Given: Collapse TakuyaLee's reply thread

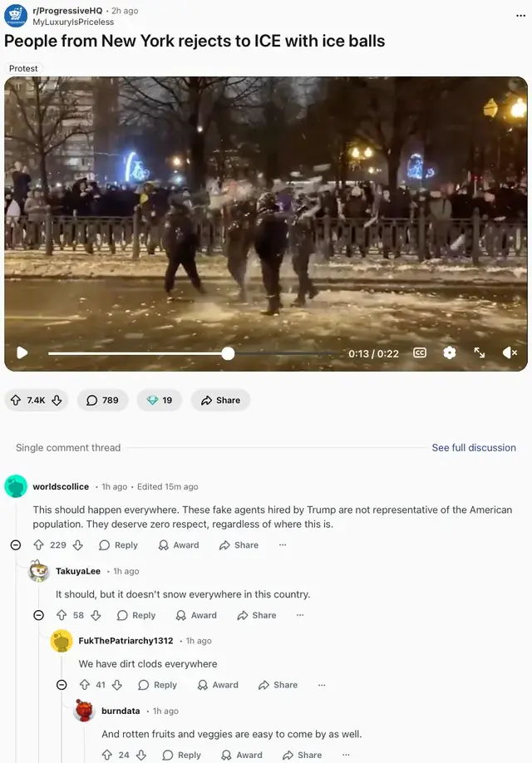Looking at the screenshot, I should 38,615.
